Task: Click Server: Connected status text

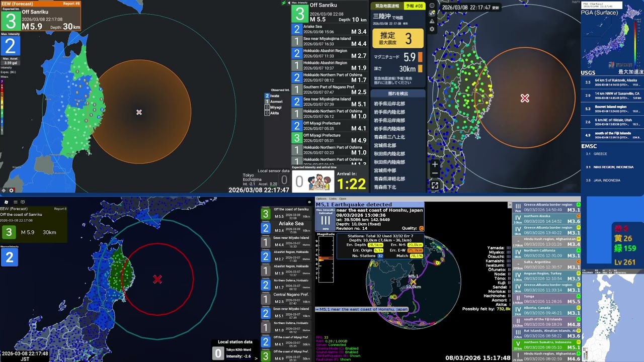Action: [x=332, y=344]
